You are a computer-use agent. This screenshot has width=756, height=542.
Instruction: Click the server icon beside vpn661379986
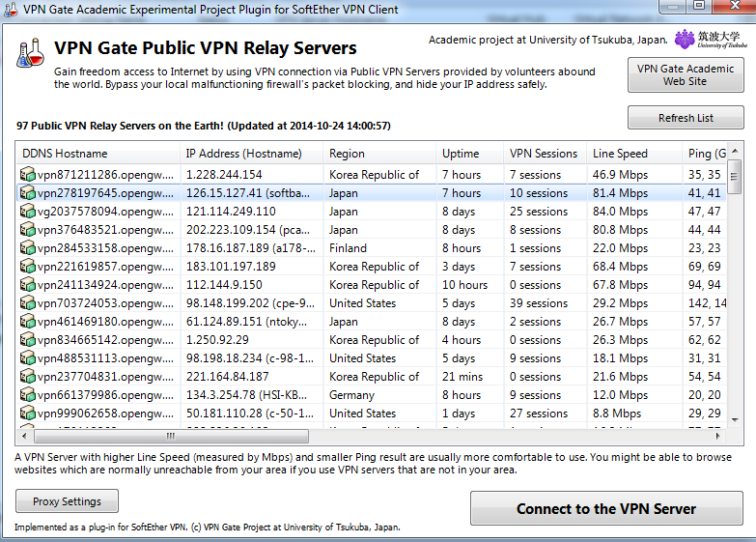point(28,395)
